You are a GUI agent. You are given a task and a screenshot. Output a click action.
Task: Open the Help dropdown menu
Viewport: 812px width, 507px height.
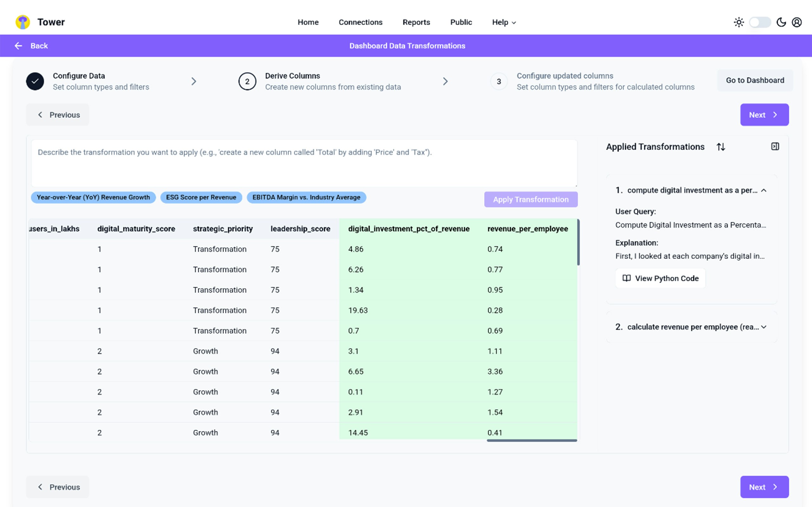(x=504, y=22)
